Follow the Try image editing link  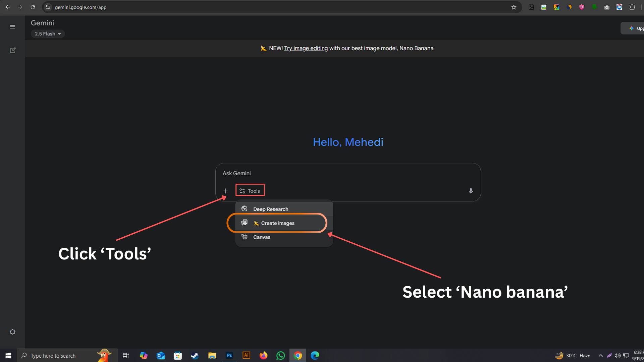[x=306, y=48]
